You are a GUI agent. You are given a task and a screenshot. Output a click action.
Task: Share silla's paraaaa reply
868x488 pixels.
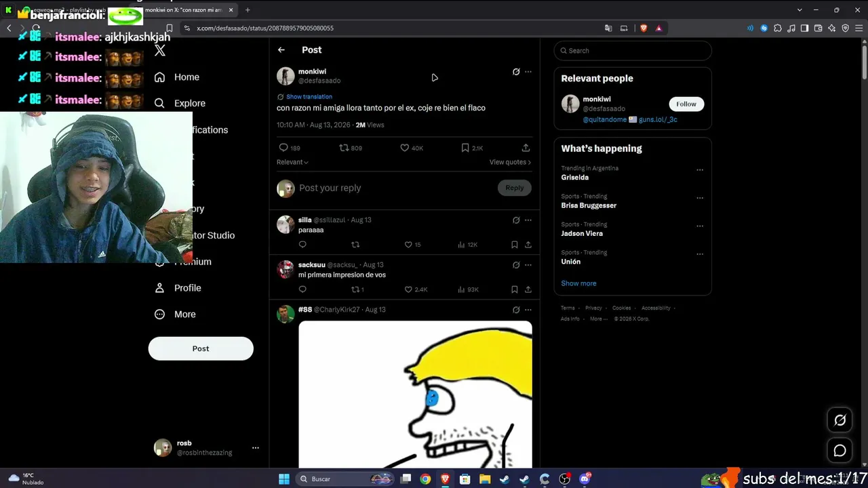tap(528, 245)
